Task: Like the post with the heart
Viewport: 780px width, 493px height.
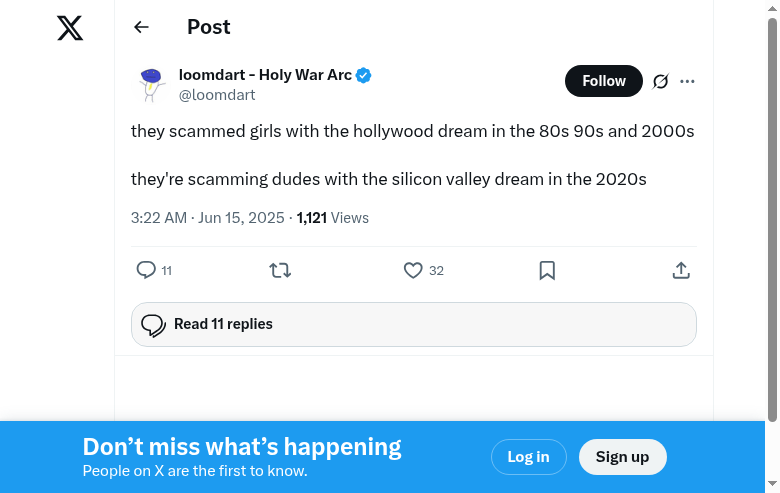Action: pyautogui.click(x=413, y=270)
